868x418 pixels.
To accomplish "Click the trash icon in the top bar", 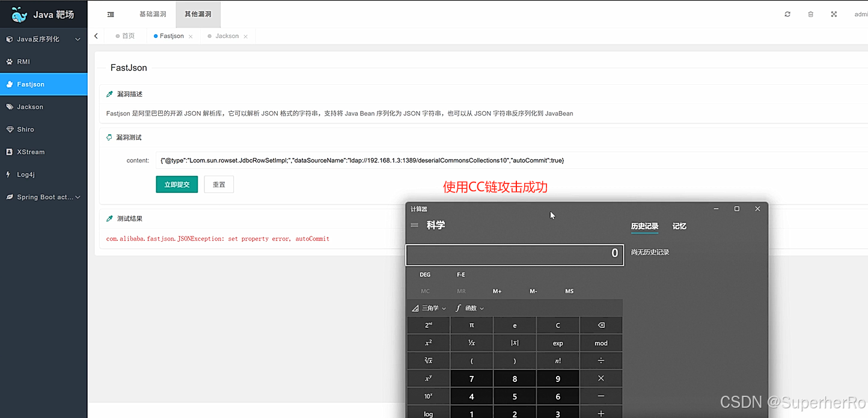I will pyautogui.click(x=810, y=14).
